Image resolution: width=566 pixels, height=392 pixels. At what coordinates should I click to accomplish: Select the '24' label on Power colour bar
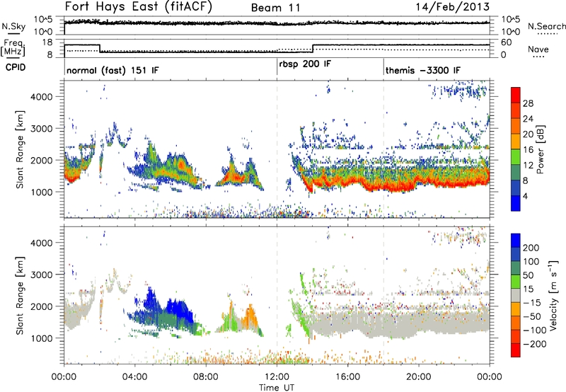(x=528, y=119)
